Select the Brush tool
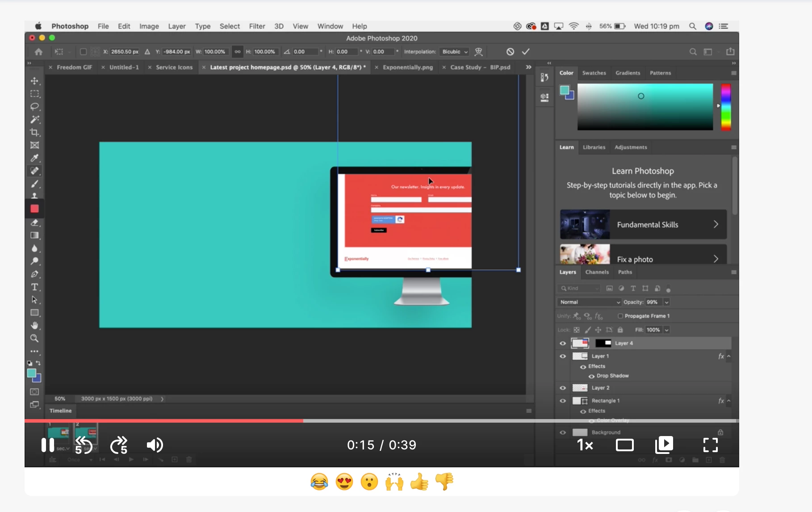The image size is (812, 512). 34,184
